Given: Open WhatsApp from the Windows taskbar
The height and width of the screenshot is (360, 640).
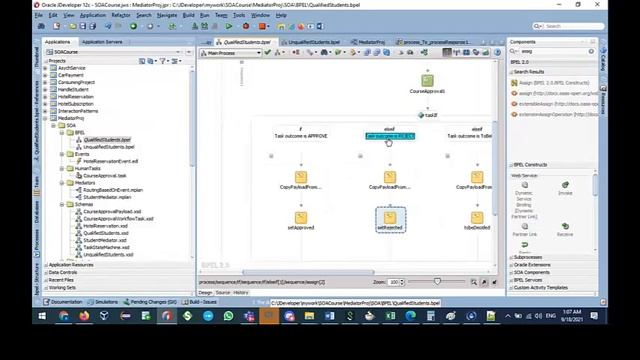Looking at the screenshot, I should tap(228, 316).
